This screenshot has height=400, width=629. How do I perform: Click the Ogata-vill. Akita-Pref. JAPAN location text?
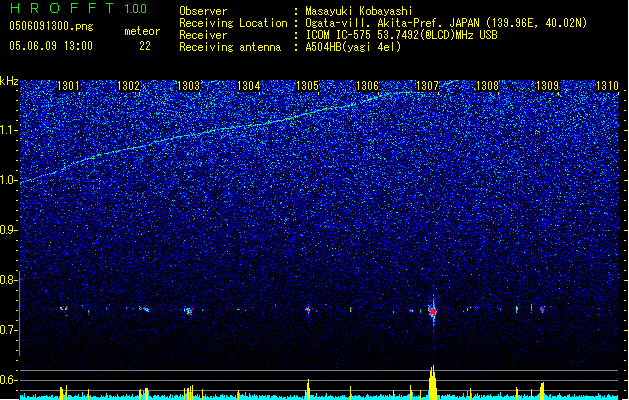point(446,23)
